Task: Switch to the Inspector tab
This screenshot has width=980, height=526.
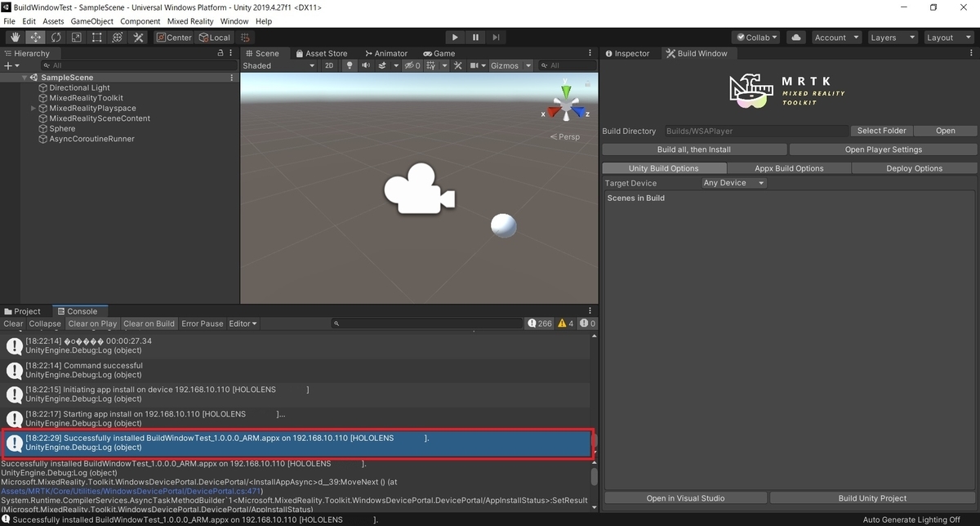Action: click(627, 53)
